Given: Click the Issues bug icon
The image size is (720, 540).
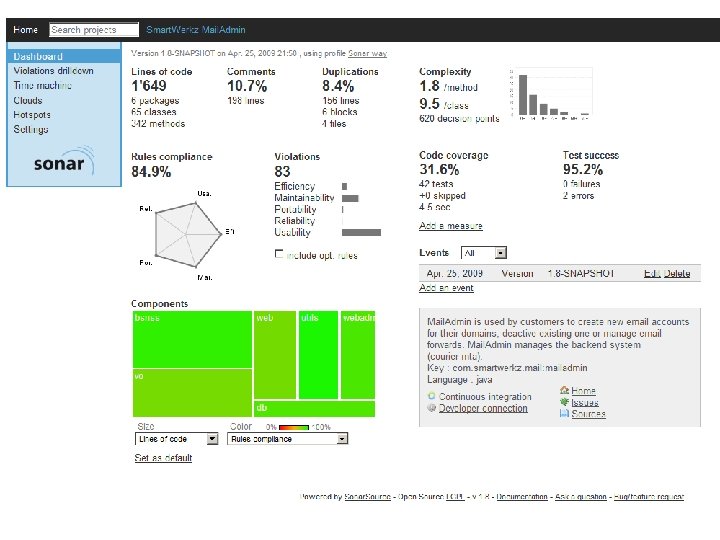Looking at the screenshot, I should pos(564,402).
